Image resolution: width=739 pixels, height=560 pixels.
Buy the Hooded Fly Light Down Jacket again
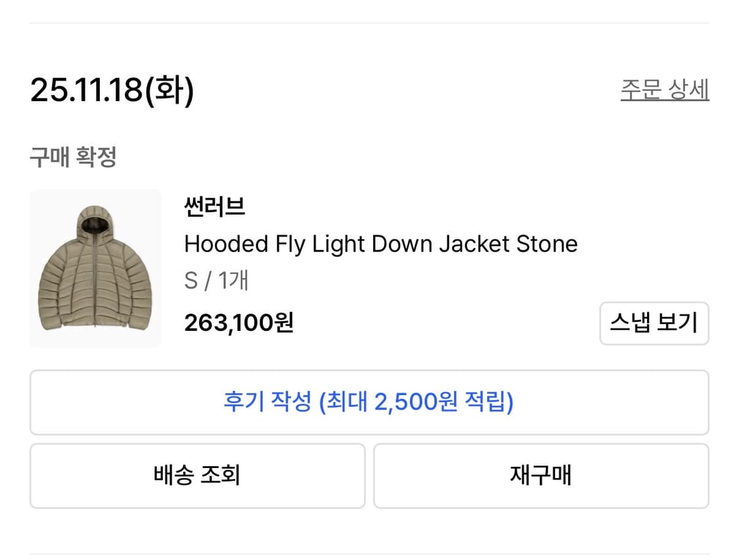tap(541, 475)
